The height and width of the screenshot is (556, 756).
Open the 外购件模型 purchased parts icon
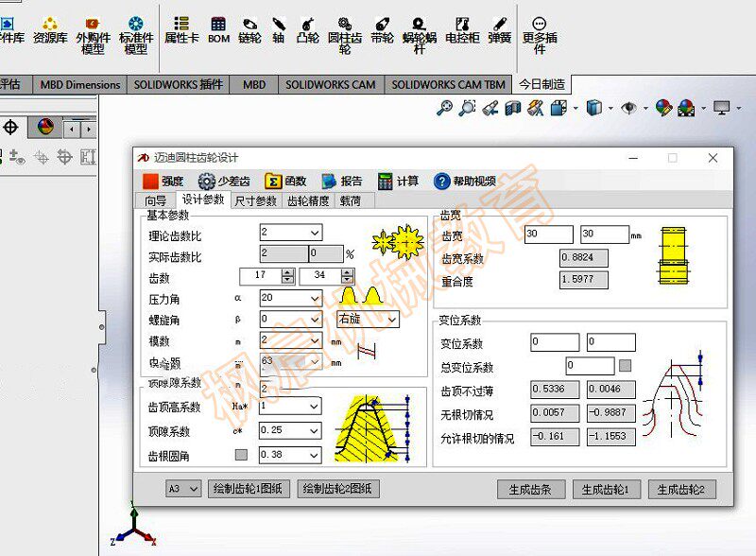click(x=93, y=36)
